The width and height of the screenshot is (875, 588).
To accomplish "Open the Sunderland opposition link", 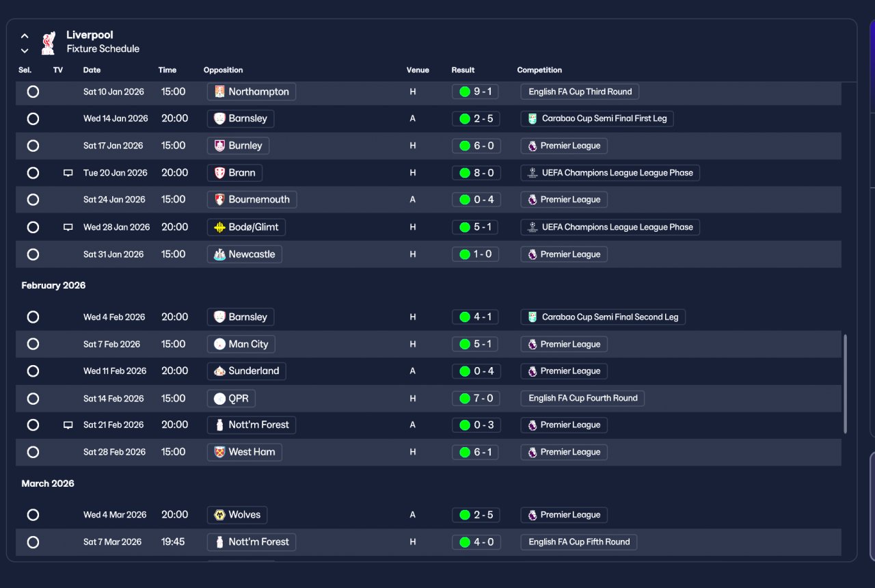I will coord(246,371).
